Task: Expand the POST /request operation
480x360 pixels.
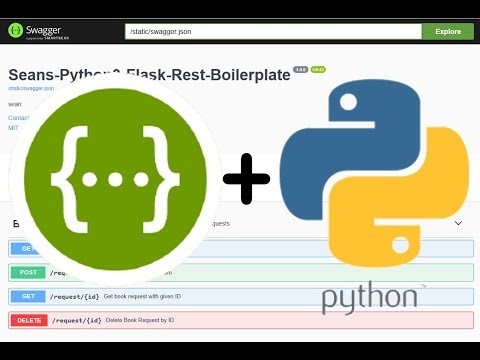Action: pyautogui.click(x=241, y=272)
